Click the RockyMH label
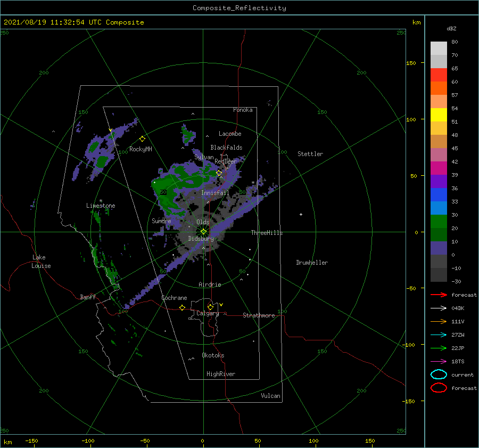 141,149
